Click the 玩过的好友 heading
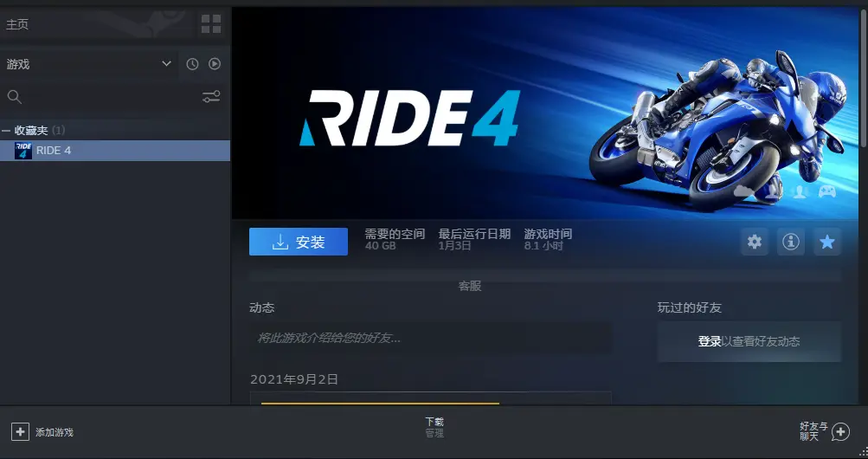 click(689, 307)
